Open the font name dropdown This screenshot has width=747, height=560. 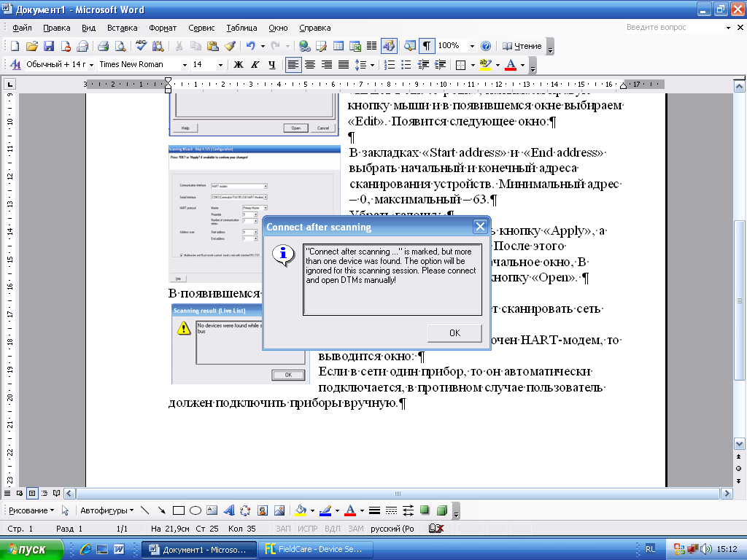point(185,65)
